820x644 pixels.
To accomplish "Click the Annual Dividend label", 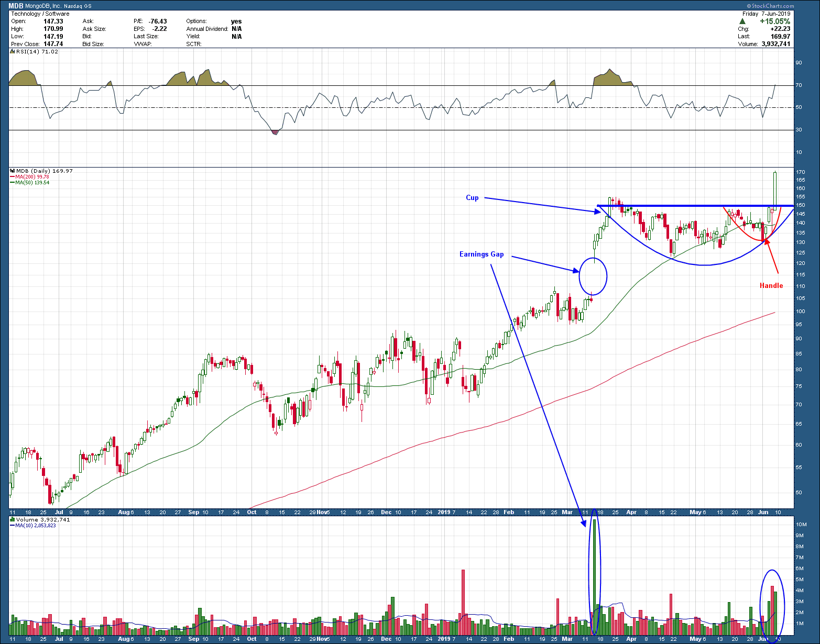I will tap(207, 29).
